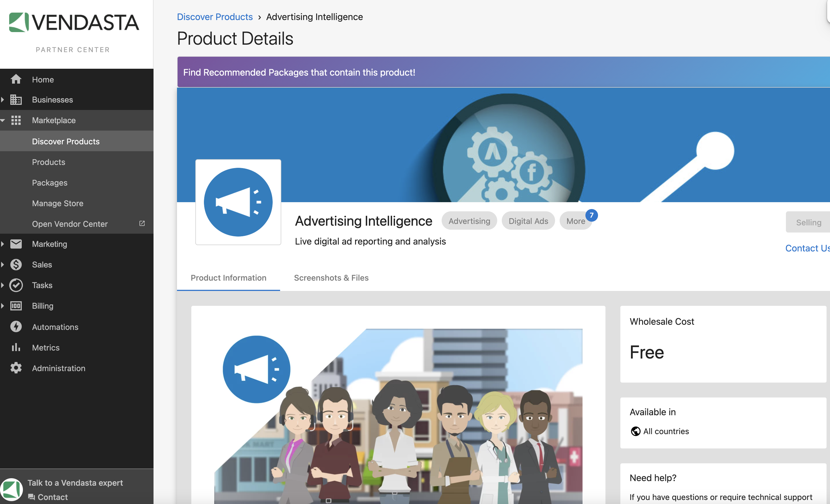Viewport: 830px width, 504px height.
Task: Click the Home house icon
Action: pyautogui.click(x=16, y=80)
